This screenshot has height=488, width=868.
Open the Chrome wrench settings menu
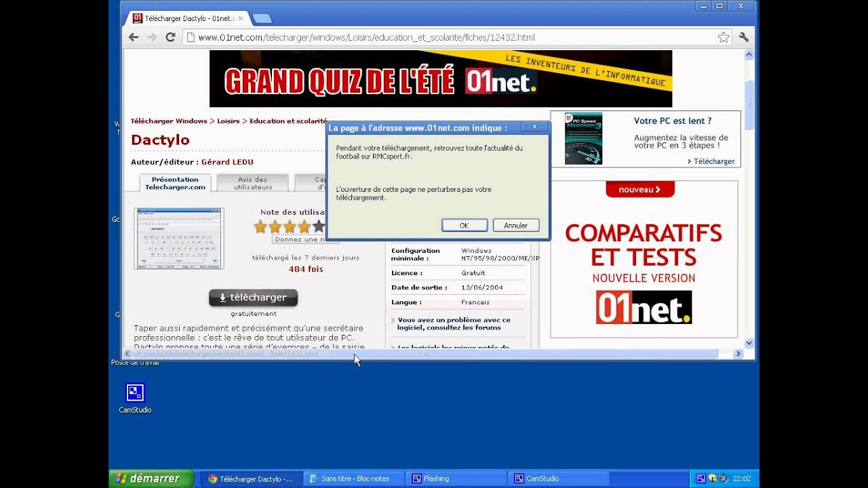coord(743,37)
